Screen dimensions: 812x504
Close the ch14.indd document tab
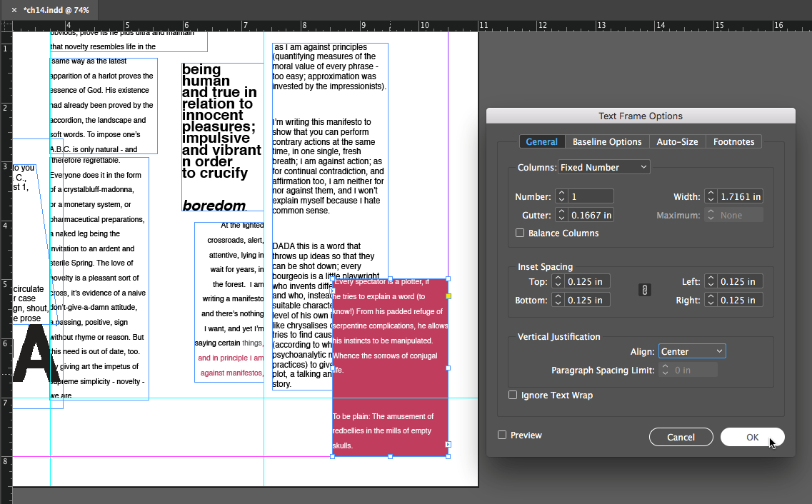pos(14,10)
